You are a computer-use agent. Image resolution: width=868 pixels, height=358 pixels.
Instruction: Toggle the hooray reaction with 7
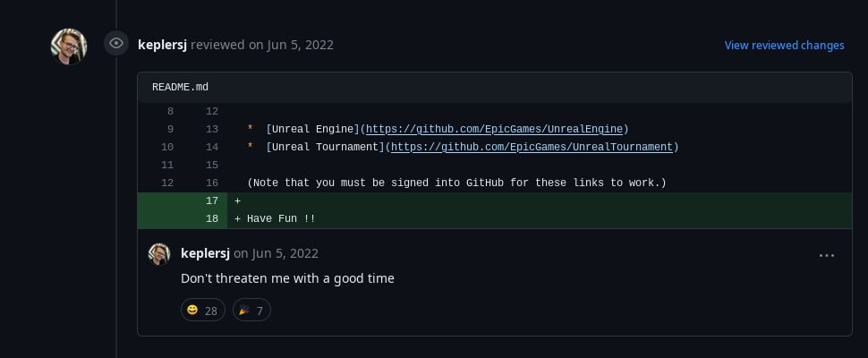251,310
